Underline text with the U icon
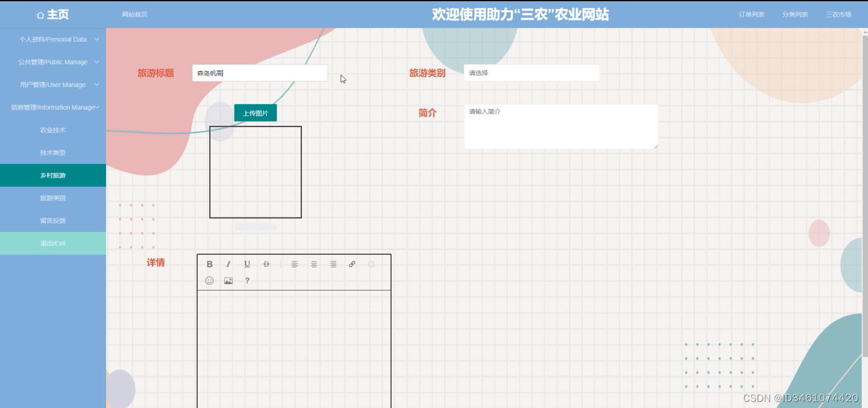868x408 pixels. tap(247, 264)
